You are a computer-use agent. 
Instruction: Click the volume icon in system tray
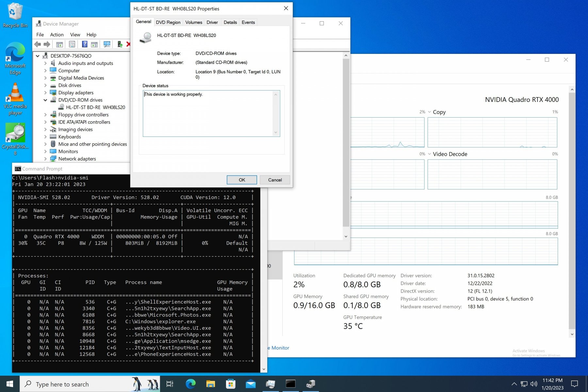pyautogui.click(x=534, y=384)
